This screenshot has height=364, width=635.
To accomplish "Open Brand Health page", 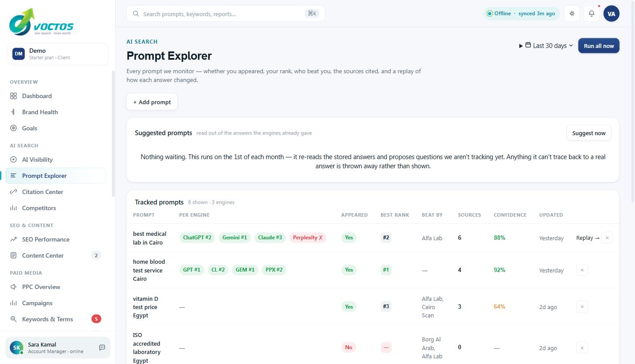I will pos(55,112).
